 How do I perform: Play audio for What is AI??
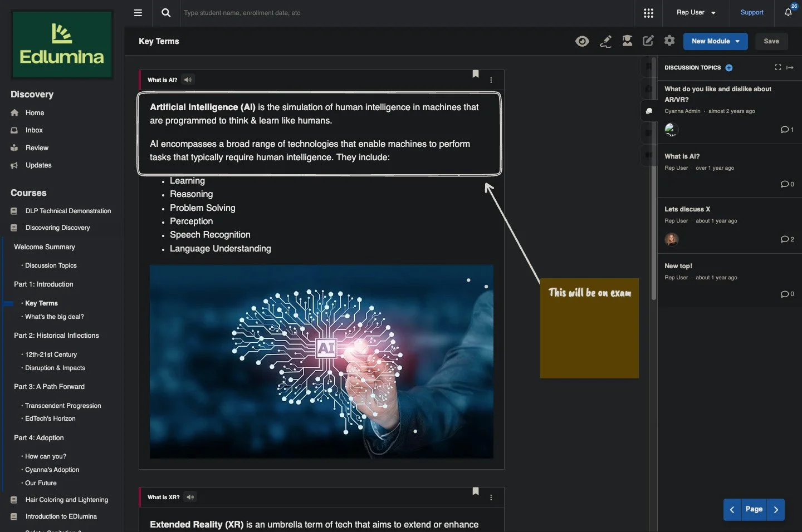click(188, 80)
